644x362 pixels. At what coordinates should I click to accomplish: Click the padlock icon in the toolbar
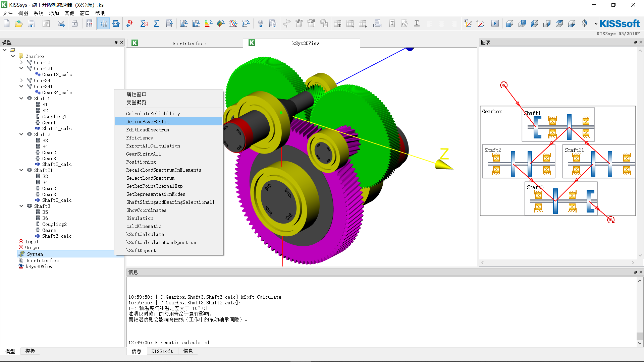pos(75,23)
